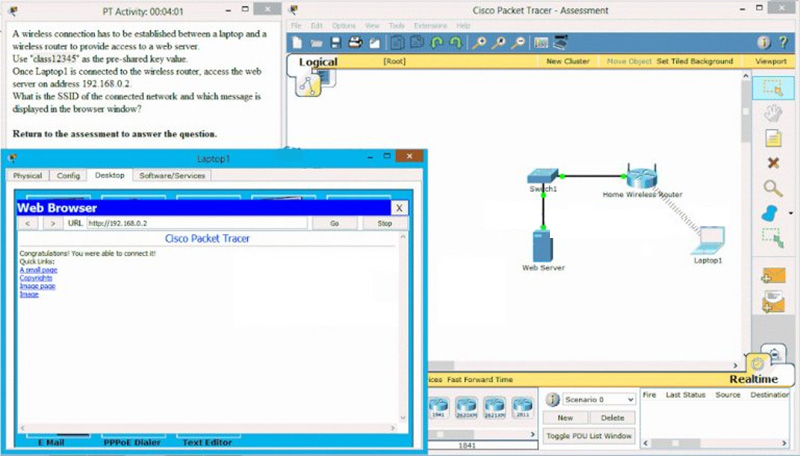Screen dimensions: 800x456
Task: Click the Copy toolbar icon
Action: coord(397,43)
